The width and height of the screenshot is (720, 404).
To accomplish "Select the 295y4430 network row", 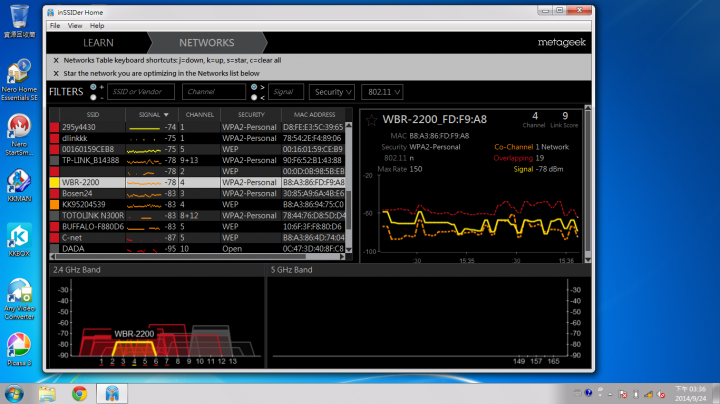I will (x=197, y=127).
